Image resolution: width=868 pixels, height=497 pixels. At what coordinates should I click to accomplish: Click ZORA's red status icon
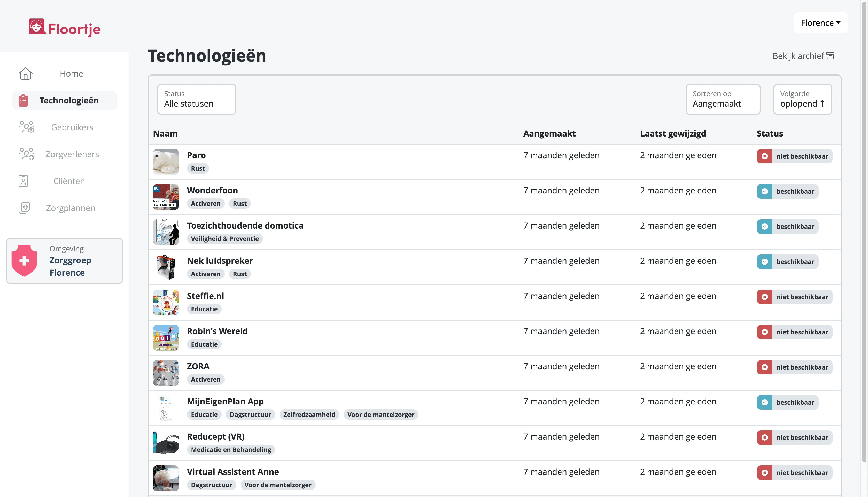765,367
